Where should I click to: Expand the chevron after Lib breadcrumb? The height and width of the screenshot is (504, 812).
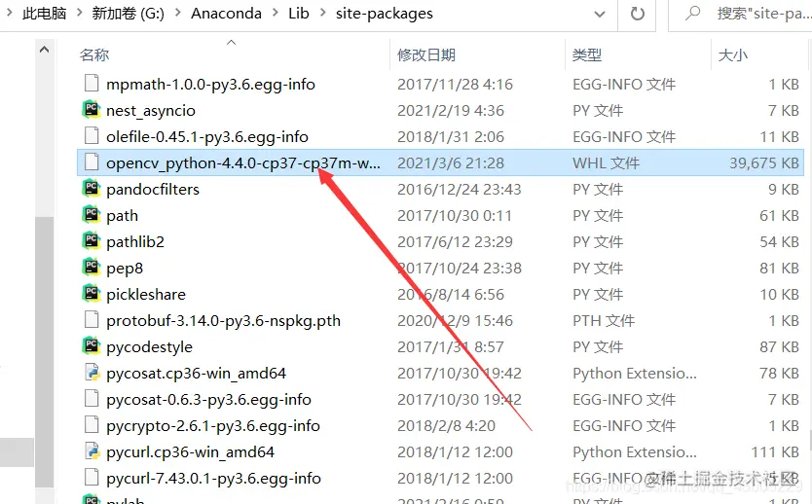(x=322, y=14)
